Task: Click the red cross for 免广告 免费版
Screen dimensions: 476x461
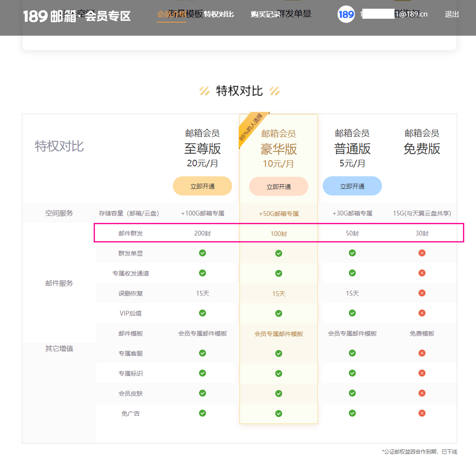Action: [x=422, y=413]
